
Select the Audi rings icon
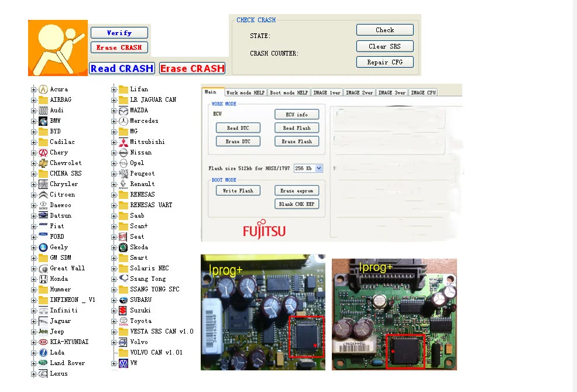tap(43, 111)
